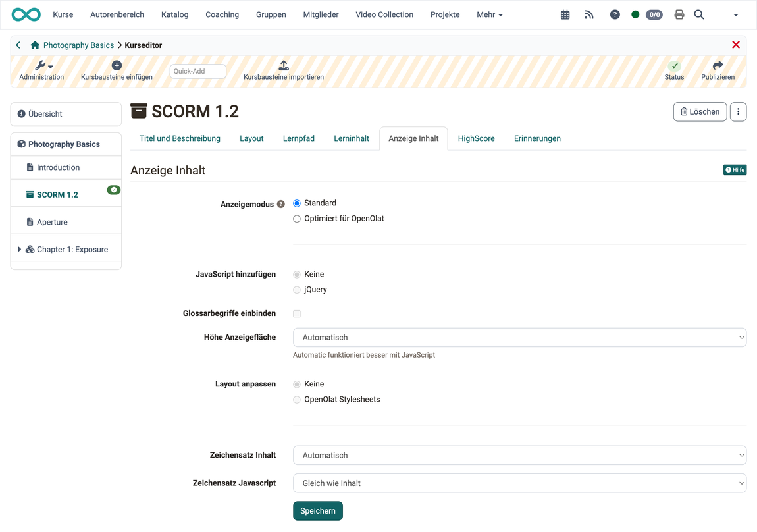Open the Höhe Anzeigefläche dropdown
757x532 pixels.
519,338
